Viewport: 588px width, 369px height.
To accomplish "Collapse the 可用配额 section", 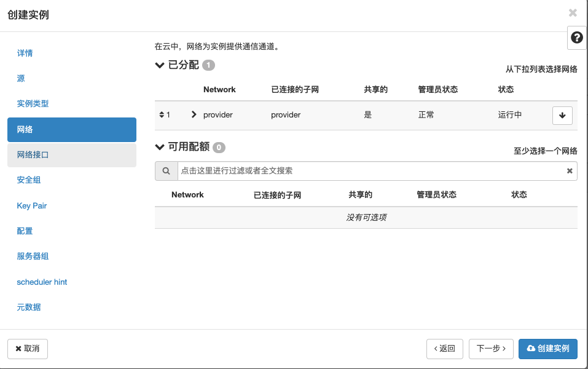I will [x=159, y=147].
